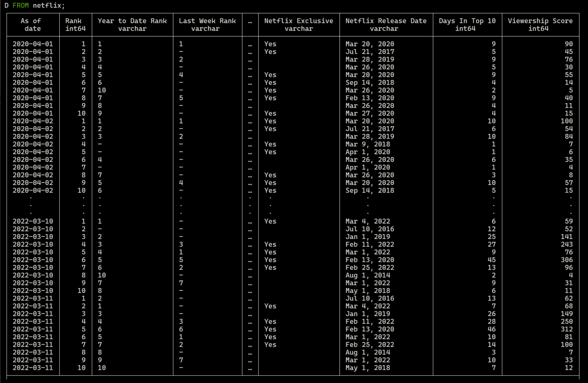Click Days In Top 10 value 45
The image size is (588, 383).
coord(492,260)
